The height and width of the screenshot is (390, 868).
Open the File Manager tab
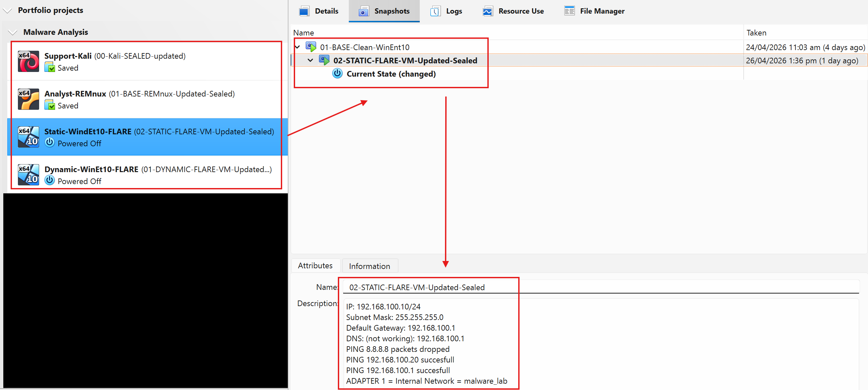point(594,11)
